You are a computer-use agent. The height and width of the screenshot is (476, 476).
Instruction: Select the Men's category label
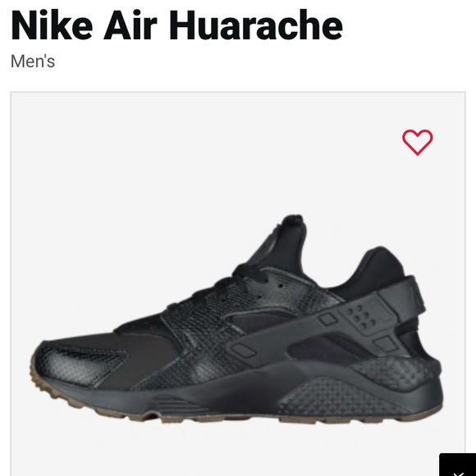pos(33,62)
